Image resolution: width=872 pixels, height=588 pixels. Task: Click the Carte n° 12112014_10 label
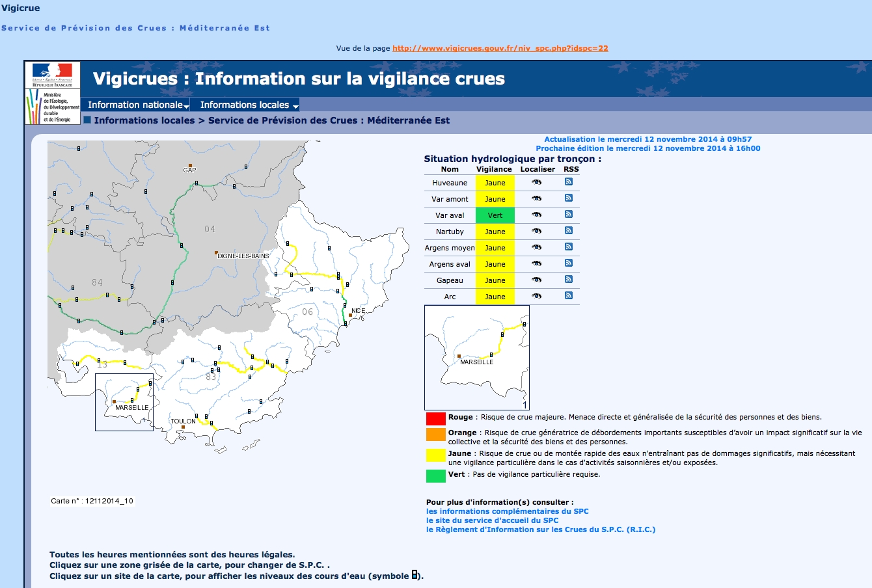point(92,501)
